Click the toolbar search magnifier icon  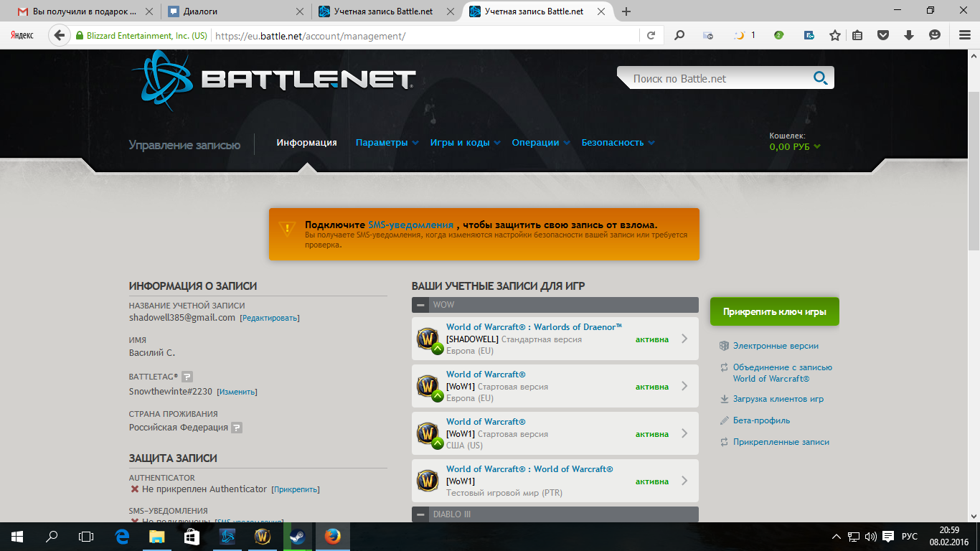679,35
